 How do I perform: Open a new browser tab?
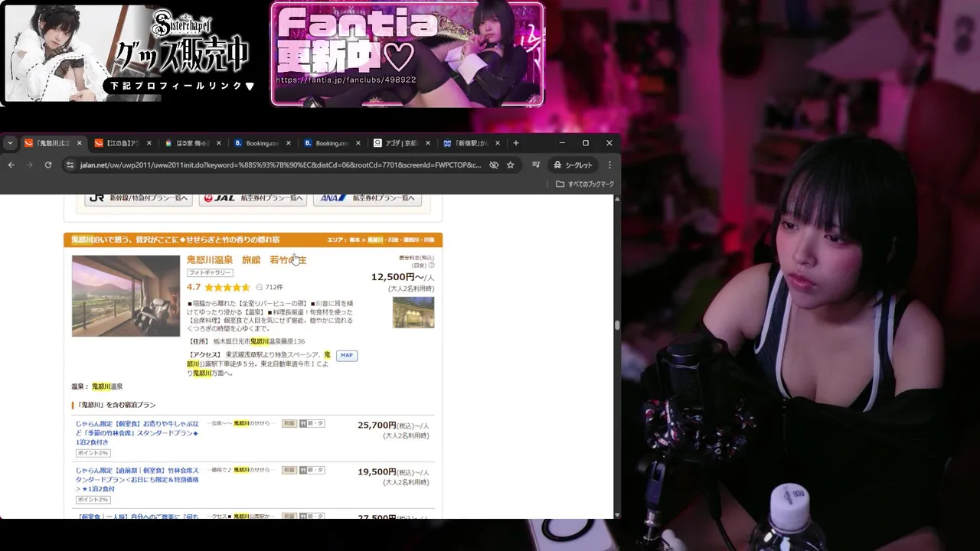(x=516, y=143)
